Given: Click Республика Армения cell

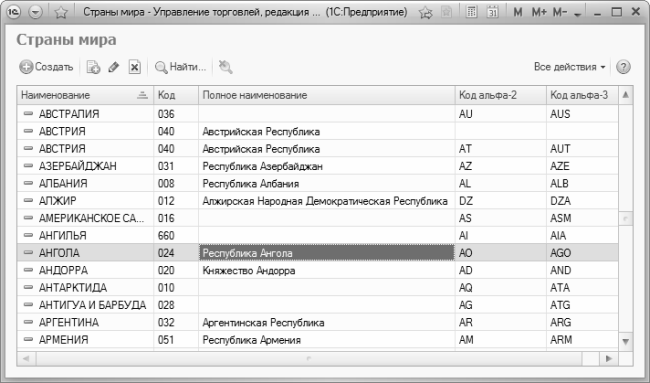Looking at the screenshot, I should coord(327,340).
